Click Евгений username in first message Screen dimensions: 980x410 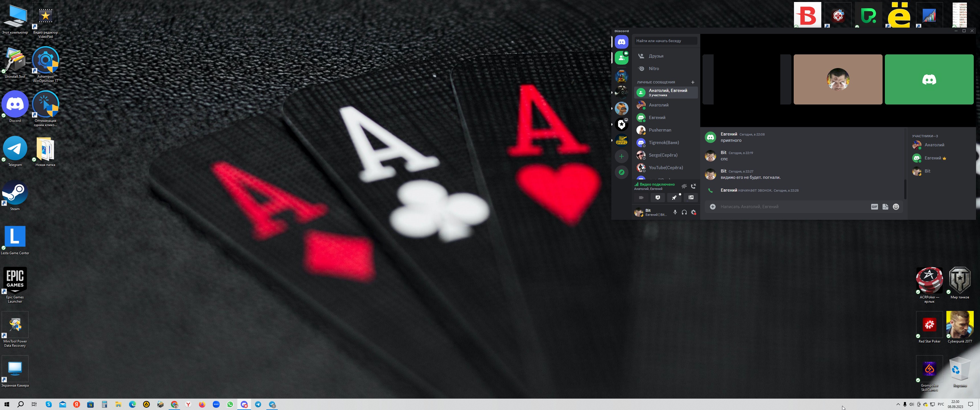(728, 134)
